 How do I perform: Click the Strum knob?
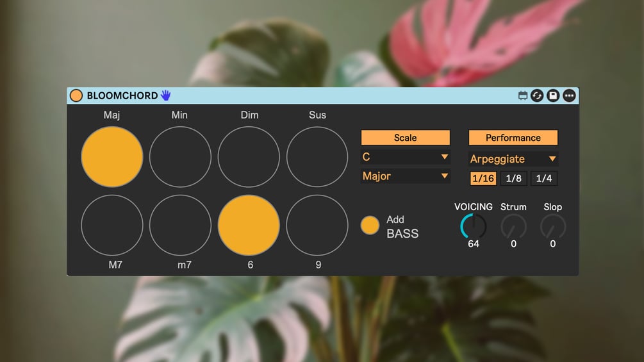coord(513,226)
